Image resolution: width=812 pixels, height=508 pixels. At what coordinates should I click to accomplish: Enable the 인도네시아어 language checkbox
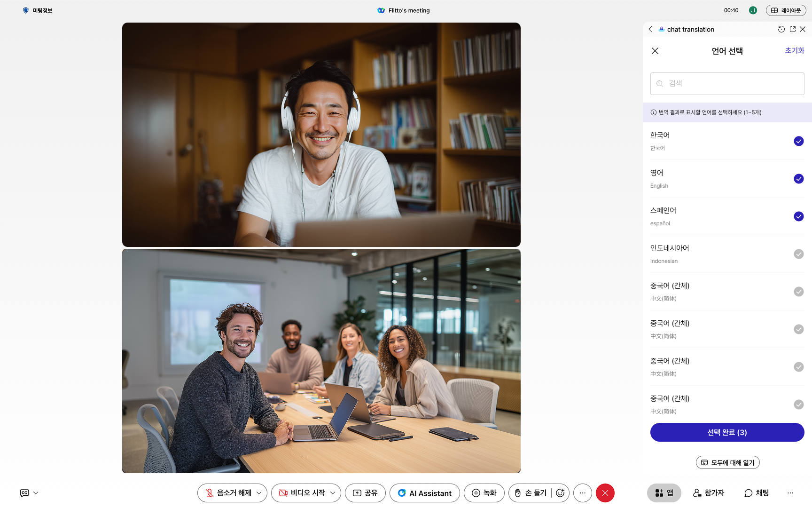click(798, 254)
